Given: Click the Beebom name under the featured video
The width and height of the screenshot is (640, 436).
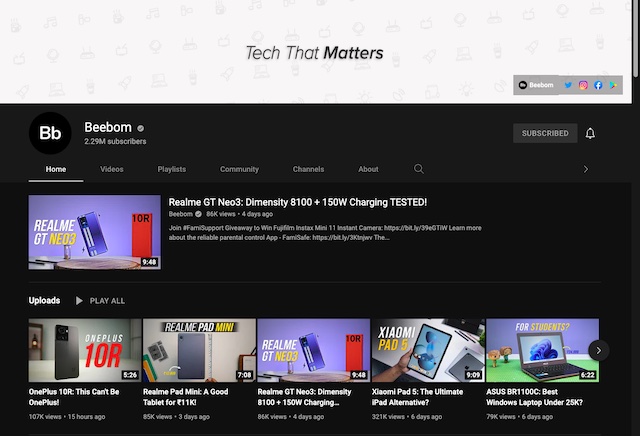Looking at the screenshot, I should (x=180, y=214).
